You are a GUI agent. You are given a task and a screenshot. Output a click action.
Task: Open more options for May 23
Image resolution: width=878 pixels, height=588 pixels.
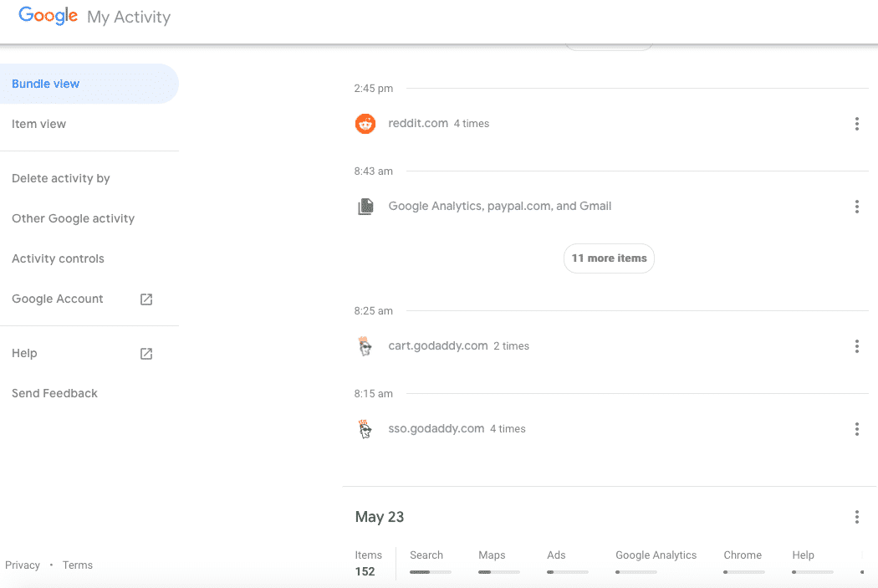[857, 517]
